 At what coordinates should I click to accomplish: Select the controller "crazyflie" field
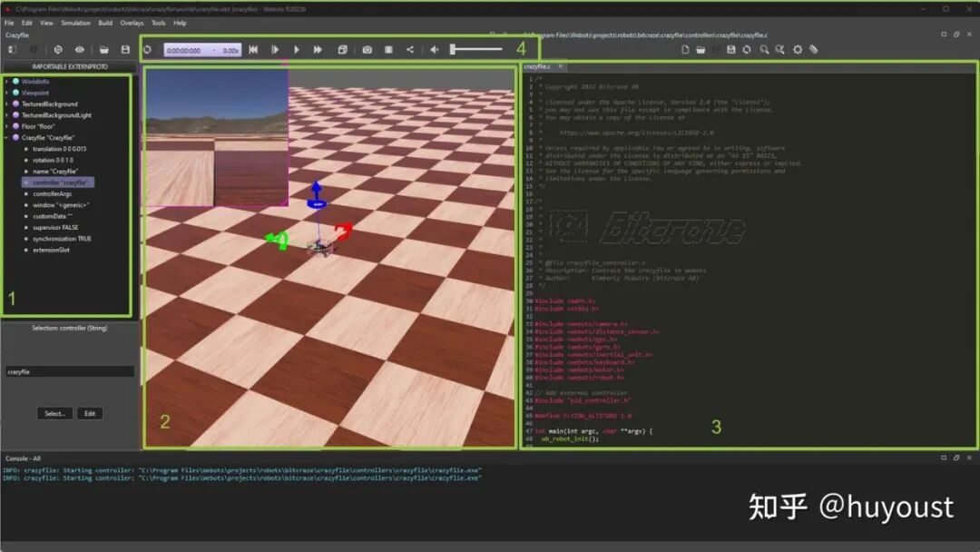coord(58,182)
